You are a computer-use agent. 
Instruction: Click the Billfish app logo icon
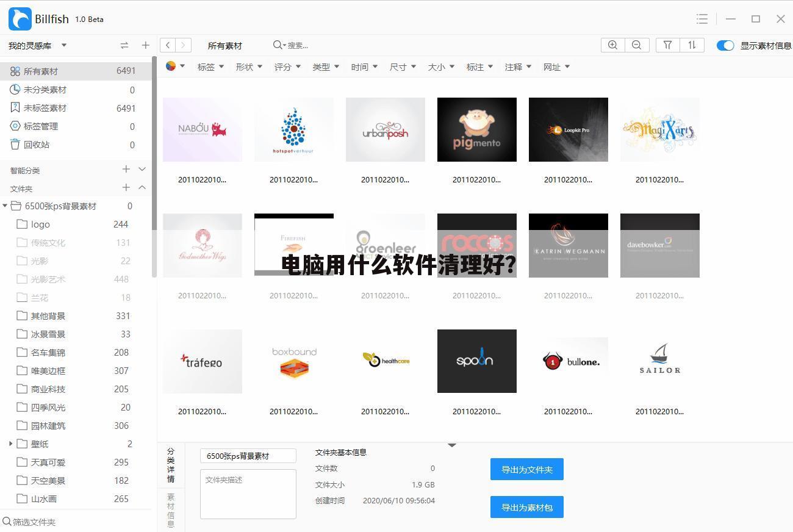point(20,19)
